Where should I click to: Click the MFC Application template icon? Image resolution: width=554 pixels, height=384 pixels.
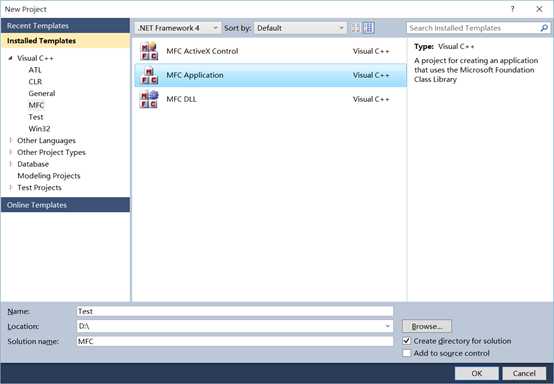pyautogui.click(x=149, y=75)
